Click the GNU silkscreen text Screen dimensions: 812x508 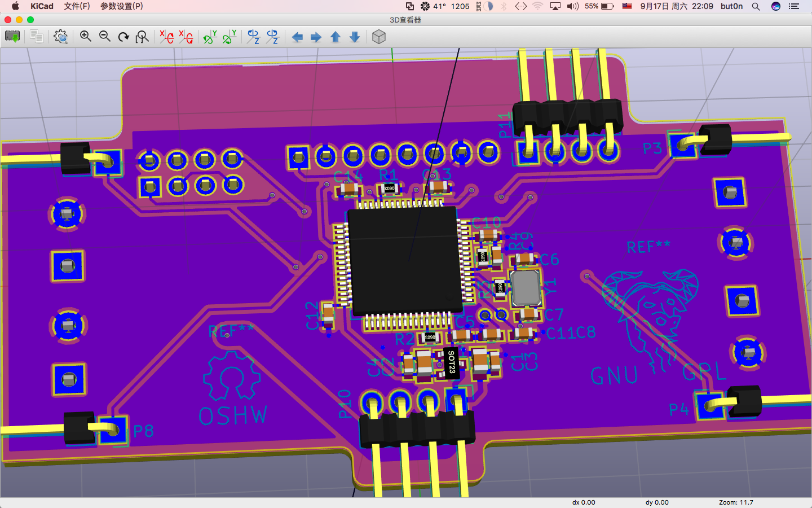pos(614,375)
